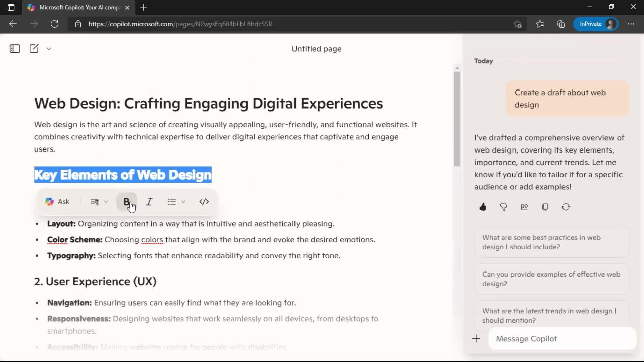This screenshot has width=644, height=362.
Task: Minimize the browser window
Action: [x=590, y=7]
